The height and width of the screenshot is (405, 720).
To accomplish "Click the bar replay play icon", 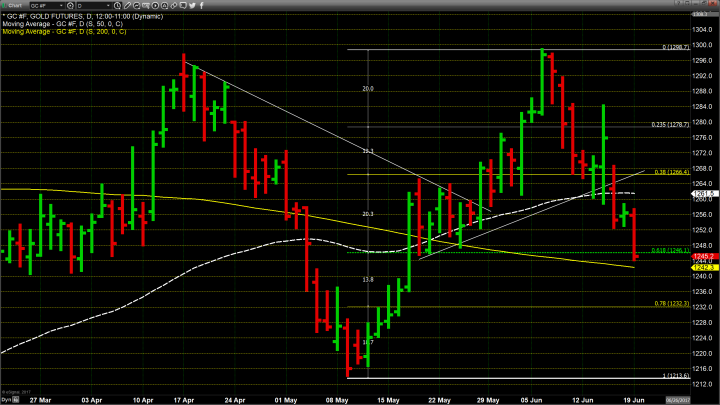I will 155,6.
